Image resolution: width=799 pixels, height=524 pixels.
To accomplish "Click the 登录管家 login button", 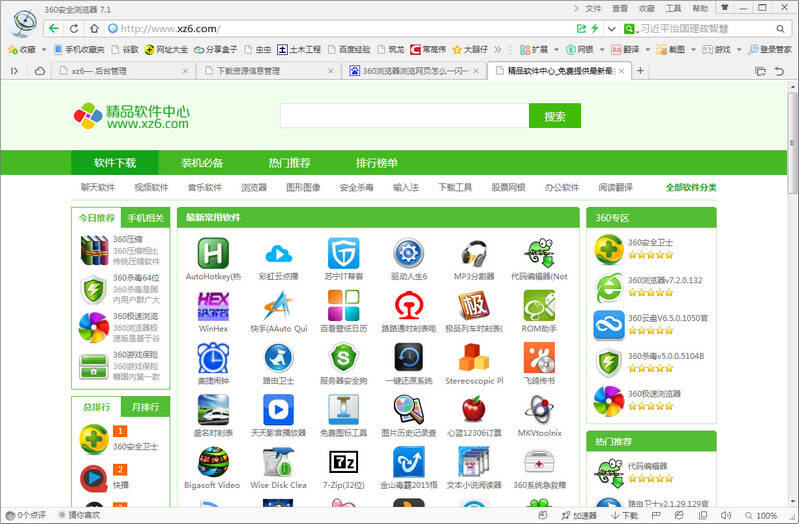I will (x=770, y=49).
